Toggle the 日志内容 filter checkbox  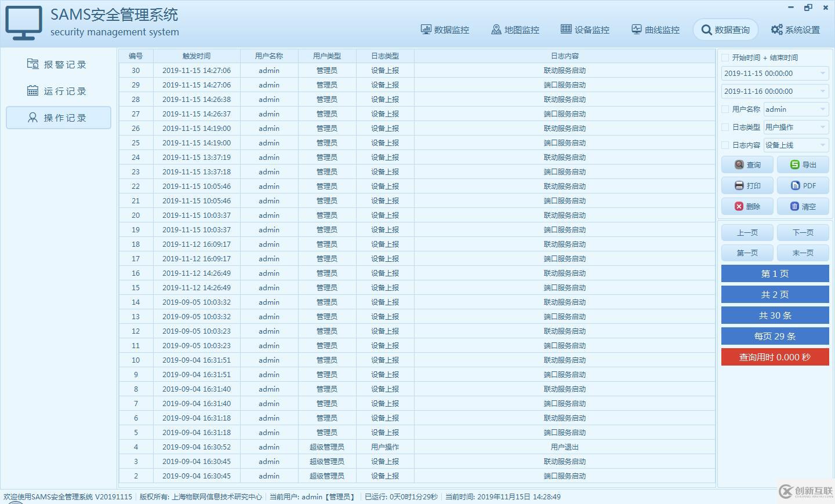coord(725,145)
